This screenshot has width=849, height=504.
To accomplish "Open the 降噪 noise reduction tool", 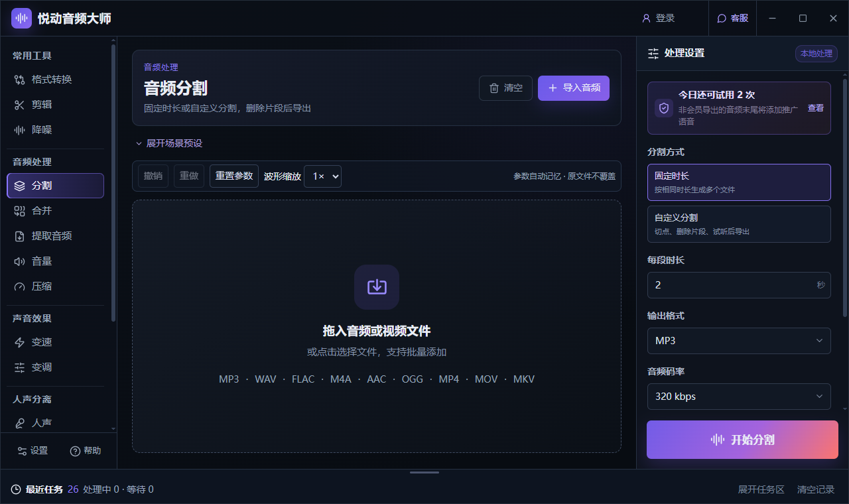I will (x=55, y=130).
